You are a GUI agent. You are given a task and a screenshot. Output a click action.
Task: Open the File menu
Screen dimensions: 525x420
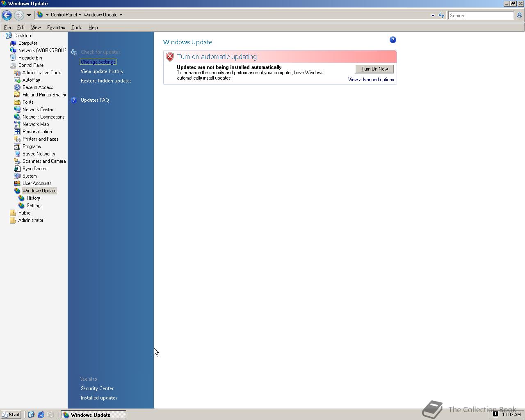(7, 27)
